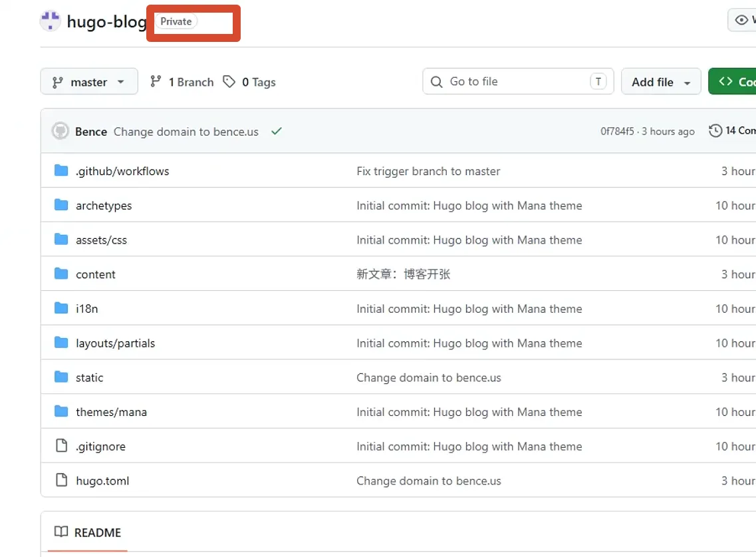Open the assets/css folder

pos(101,240)
